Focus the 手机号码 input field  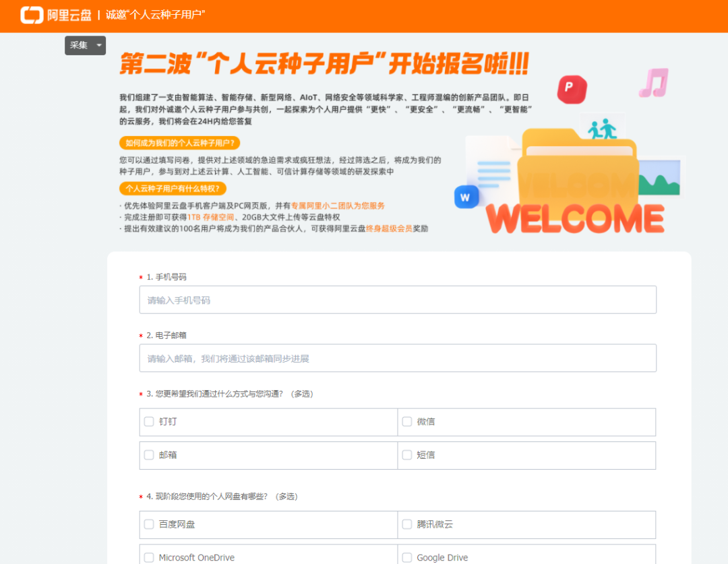pos(398,300)
